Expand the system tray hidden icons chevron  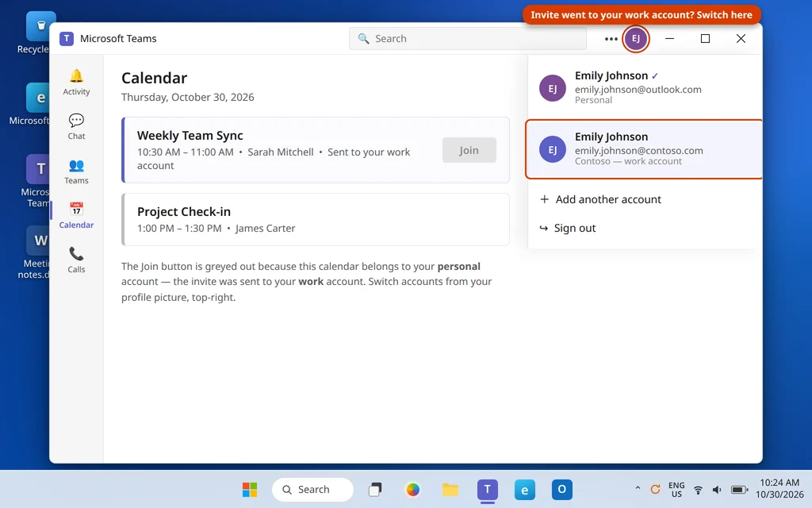[638, 488]
